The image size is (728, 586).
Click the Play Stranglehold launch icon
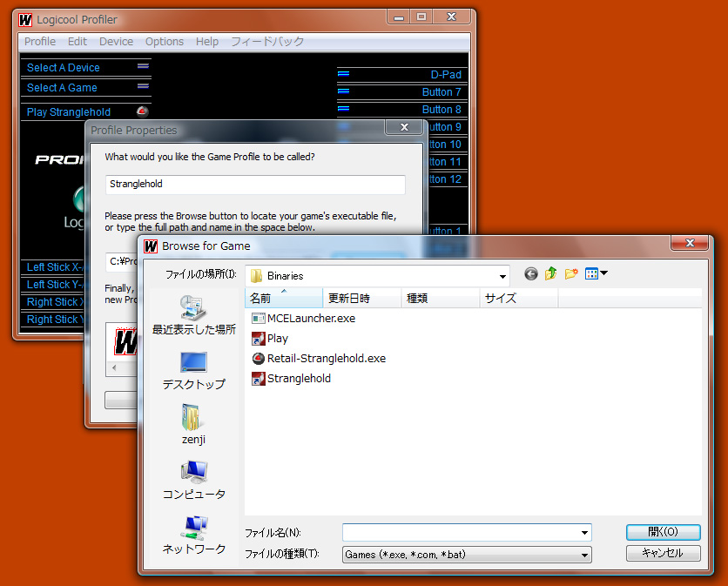point(142,111)
